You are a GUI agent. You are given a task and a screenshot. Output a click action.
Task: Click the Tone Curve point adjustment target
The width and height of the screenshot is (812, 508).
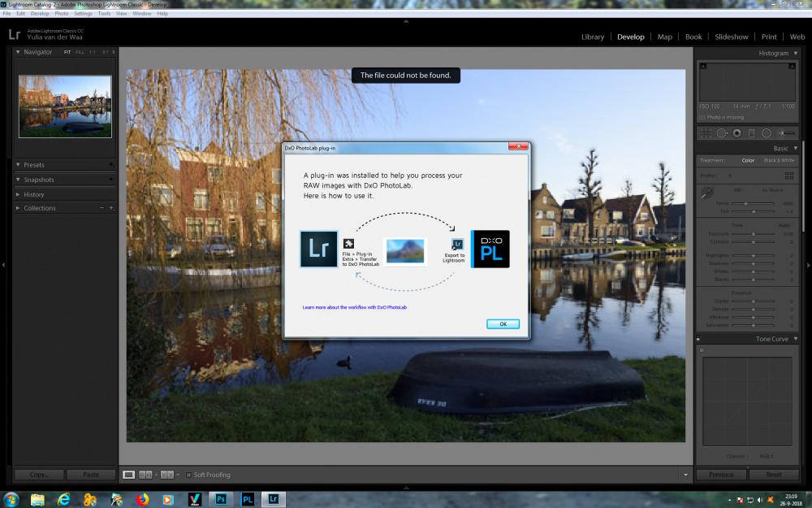[702, 350]
